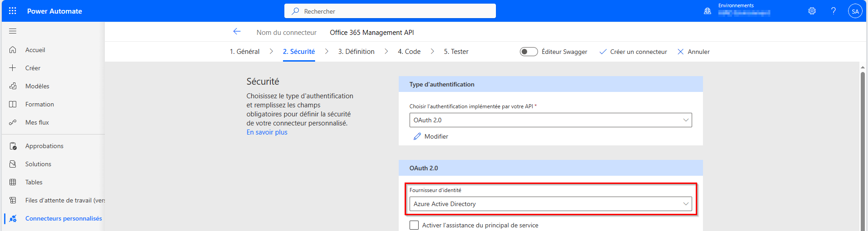Go to the 3. Définition step
Screen dimensions: 868x231
pyautogui.click(x=356, y=52)
